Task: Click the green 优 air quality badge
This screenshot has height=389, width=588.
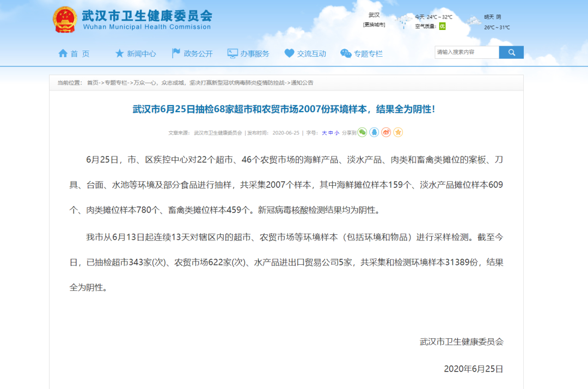Action: point(442,26)
